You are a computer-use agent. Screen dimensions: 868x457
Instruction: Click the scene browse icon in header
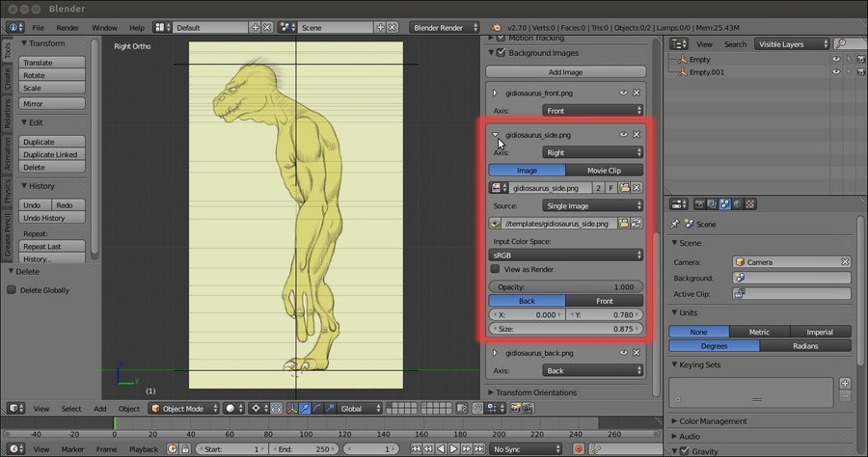285,27
